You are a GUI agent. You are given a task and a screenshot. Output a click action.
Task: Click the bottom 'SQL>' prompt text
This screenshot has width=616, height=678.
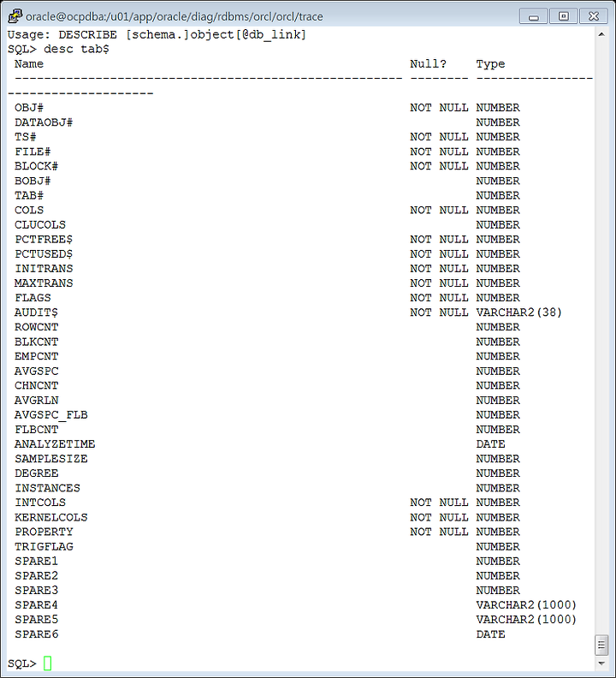pyautogui.click(x=22, y=663)
